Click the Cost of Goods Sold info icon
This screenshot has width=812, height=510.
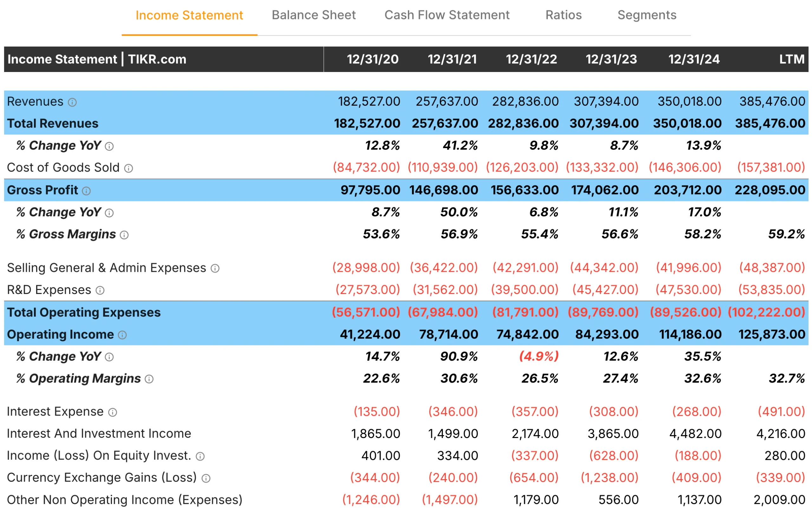click(x=129, y=168)
